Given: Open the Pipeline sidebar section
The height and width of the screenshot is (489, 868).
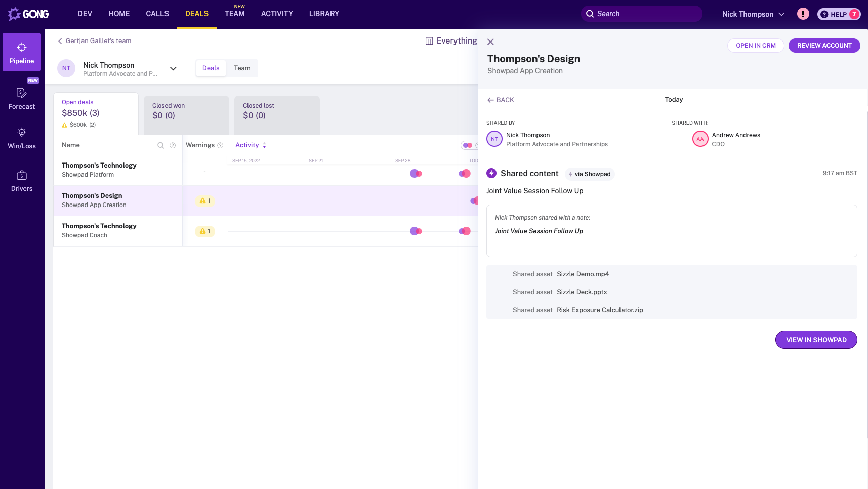Looking at the screenshot, I should (x=22, y=53).
